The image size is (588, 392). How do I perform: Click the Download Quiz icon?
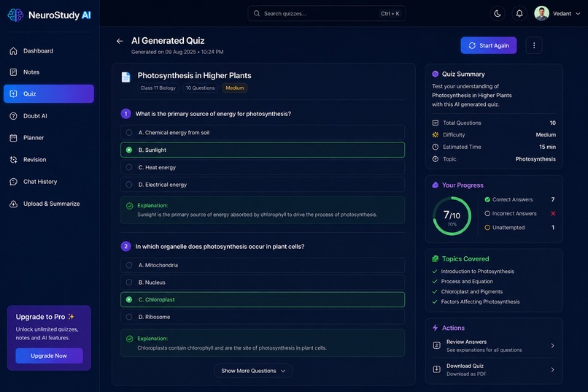coord(436,369)
